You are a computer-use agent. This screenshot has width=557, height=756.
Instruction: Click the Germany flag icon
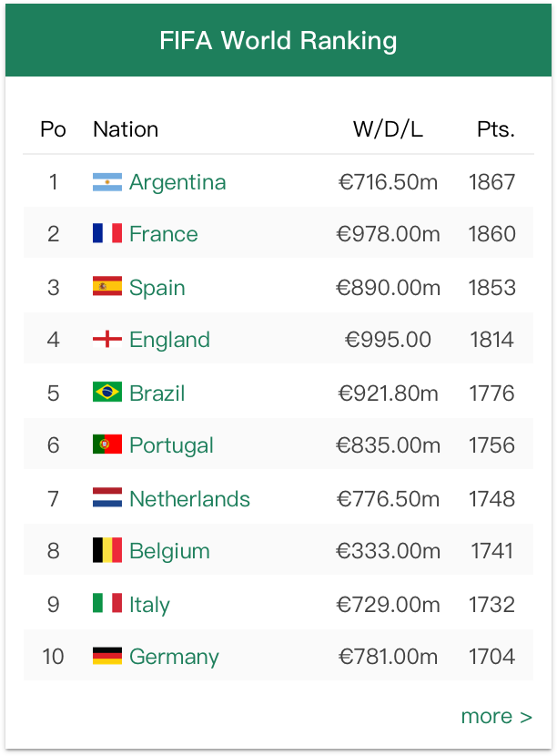tap(106, 656)
